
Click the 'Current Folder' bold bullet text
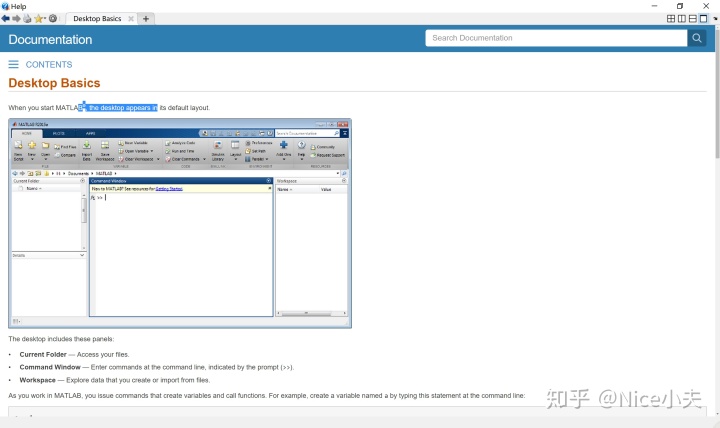[43, 355]
